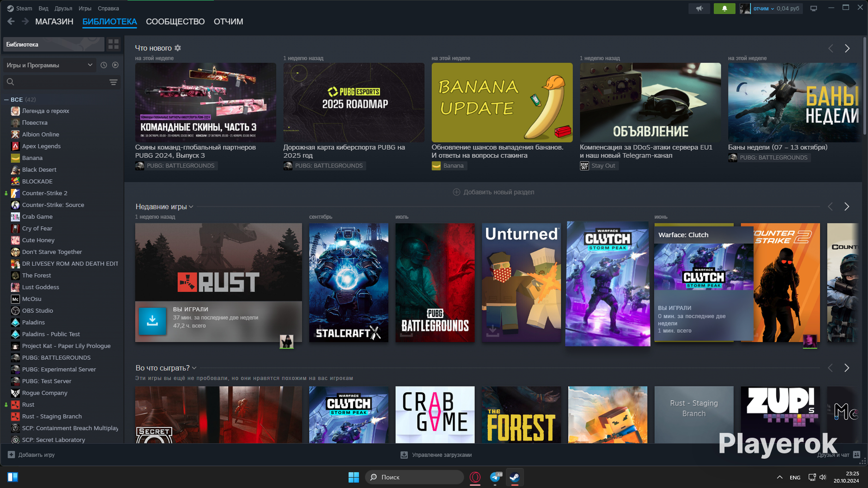The image size is (868, 488).
Task: Show hidden system tray icons
Action: 780,477
